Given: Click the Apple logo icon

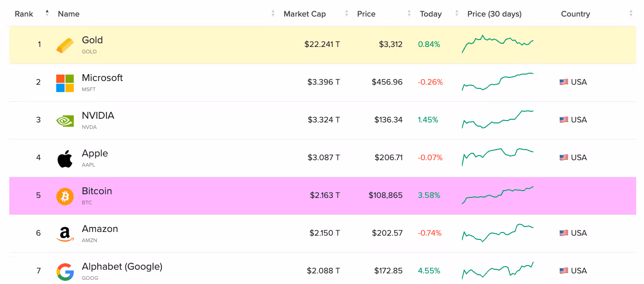Looking at the screenshot, I should (x=65, y=158).
